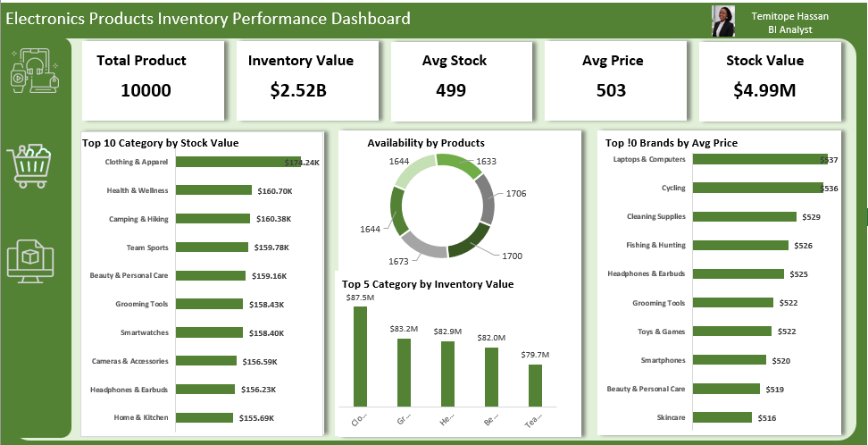This screenshot has height=445, width=868.
Task: Click the smart devices icon in sidebar
Action: tap(34, 71)
